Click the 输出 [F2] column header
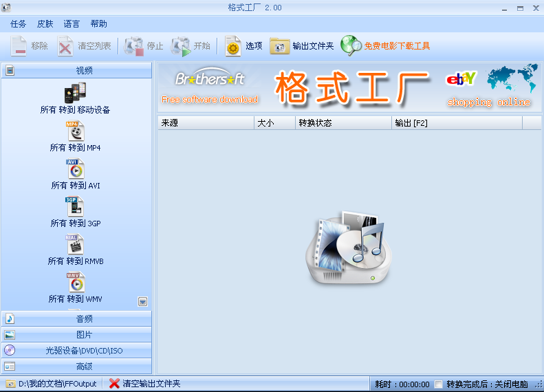Screen dimensions: 544x392 pyautogui.click(x=457, y=123)
